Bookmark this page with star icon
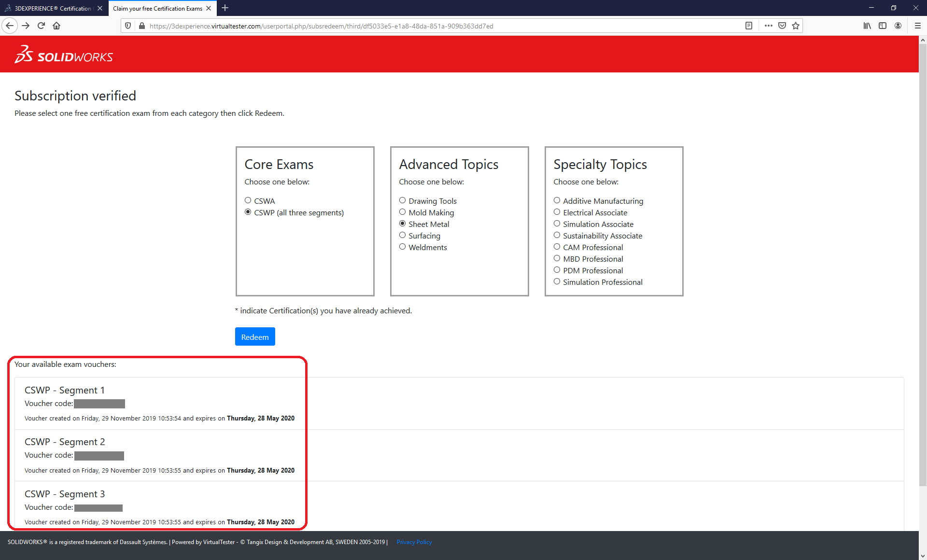927x560 pixels. tap(796, 26)
